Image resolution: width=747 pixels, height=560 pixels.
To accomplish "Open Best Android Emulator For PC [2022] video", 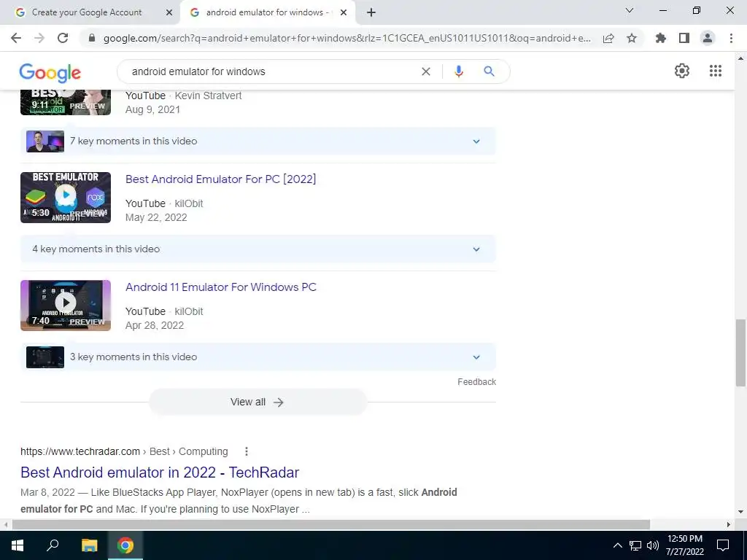I will point(220,179).
